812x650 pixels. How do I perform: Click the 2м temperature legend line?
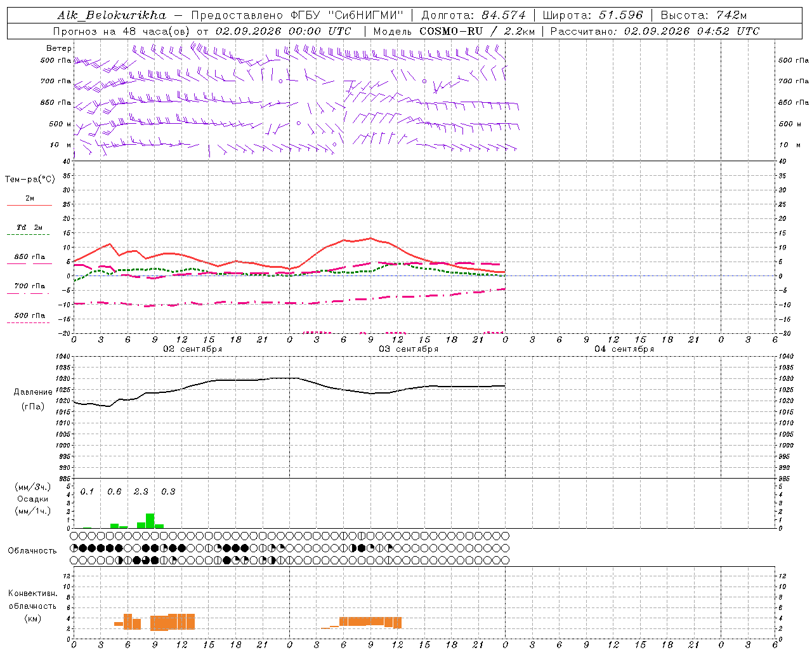pos(29,205)
